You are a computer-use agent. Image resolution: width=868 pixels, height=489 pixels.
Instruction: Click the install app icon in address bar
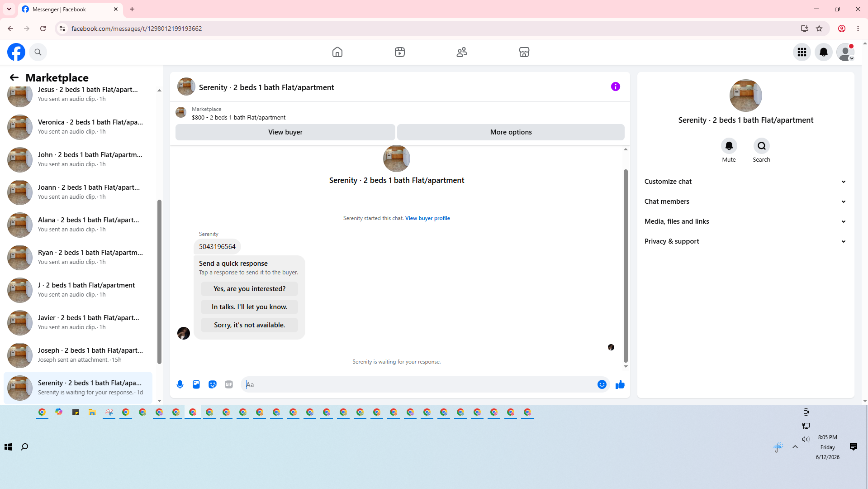(805, 29)
